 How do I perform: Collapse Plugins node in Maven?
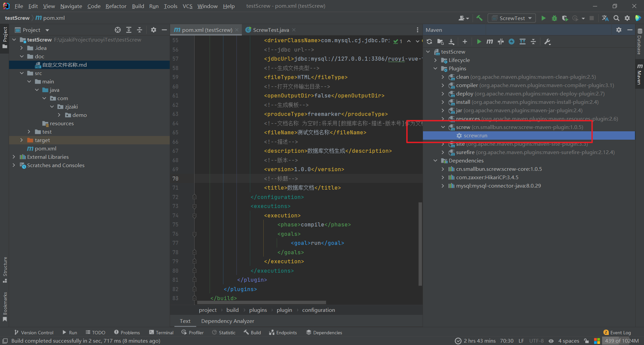pyautogui.click(x=435, y=68)
